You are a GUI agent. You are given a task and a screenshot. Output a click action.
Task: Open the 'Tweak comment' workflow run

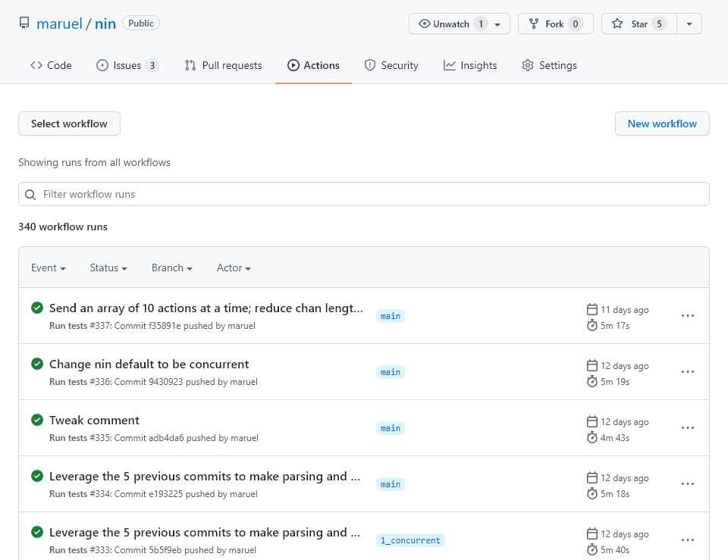[94, 421]
